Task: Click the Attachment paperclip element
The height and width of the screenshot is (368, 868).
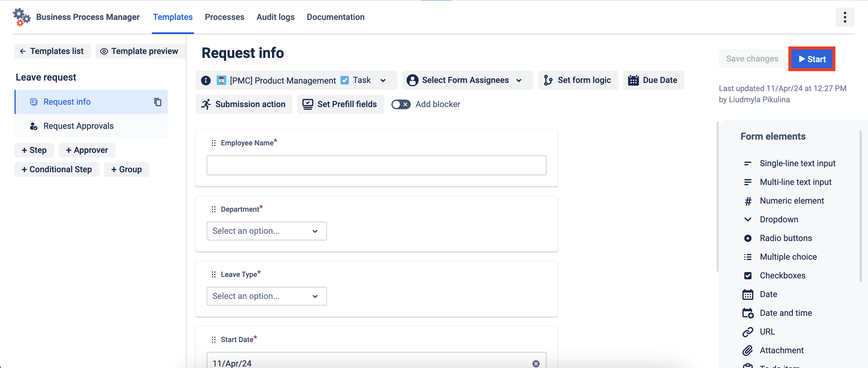Action: 747,350
